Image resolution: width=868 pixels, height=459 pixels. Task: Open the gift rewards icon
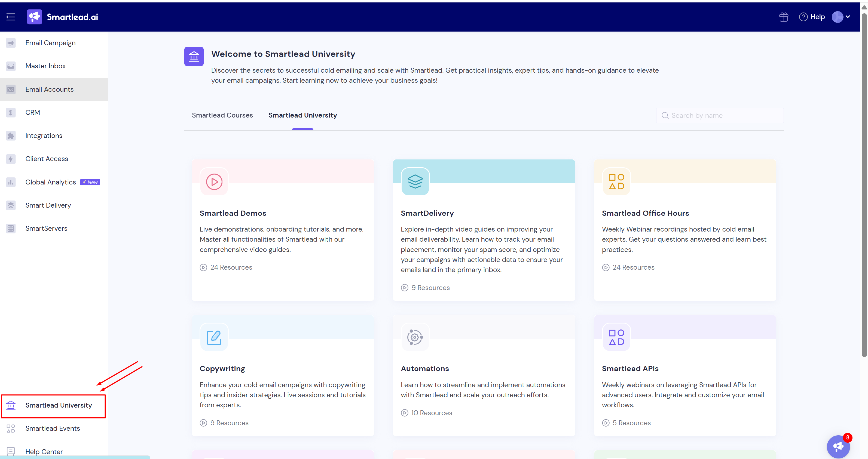coord(783,17)
